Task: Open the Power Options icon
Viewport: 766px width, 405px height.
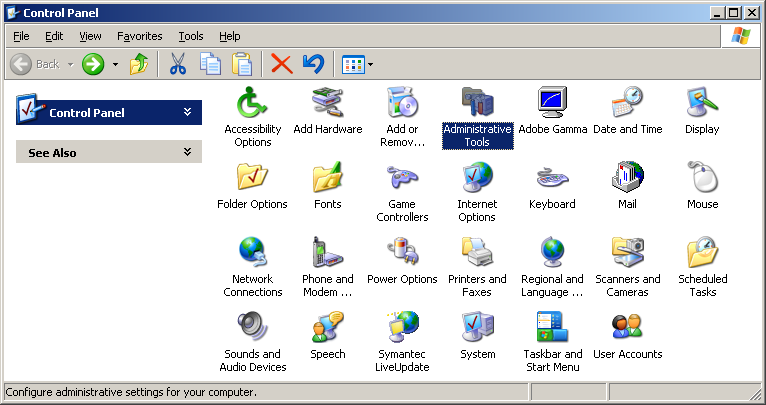Action: (x=402, y=253)
